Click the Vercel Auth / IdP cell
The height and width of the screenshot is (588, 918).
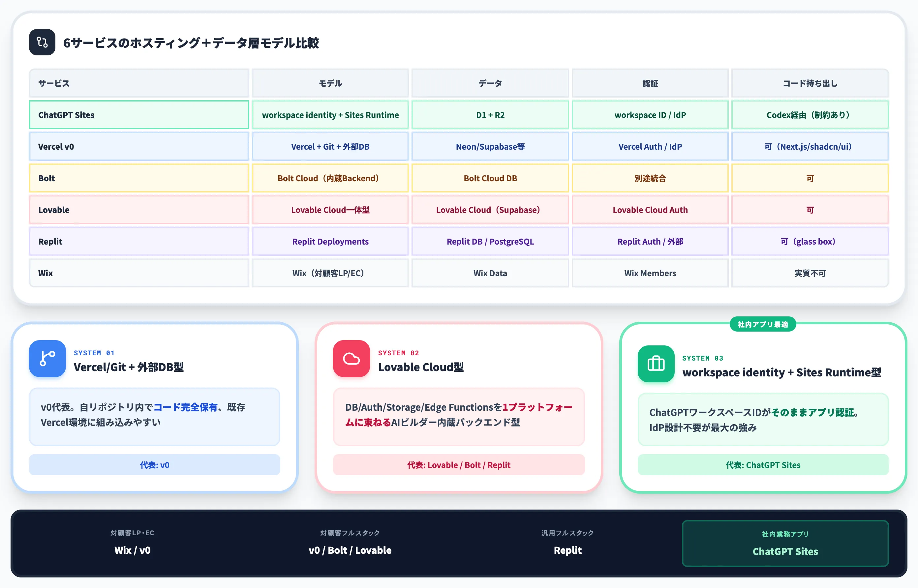tap(650, 147)
